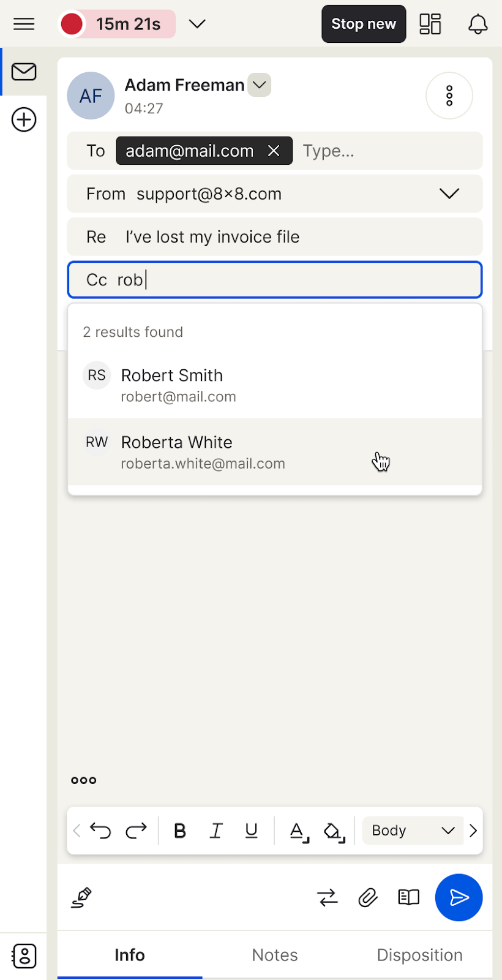This screenshot has width=502, height=980.
Task: Open the hamburger menu
Action: (x=24, y=24)
